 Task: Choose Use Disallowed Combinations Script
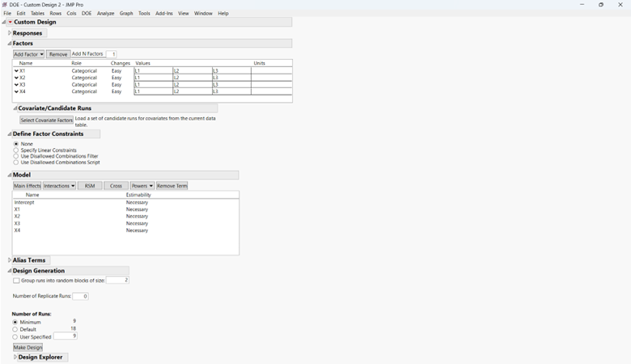pyautogui.click(x=16, y=163)
